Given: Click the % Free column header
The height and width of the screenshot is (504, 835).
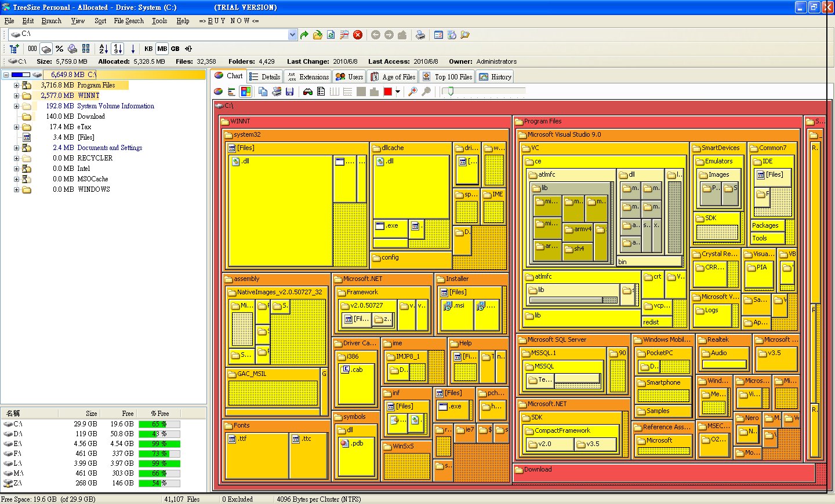Looking at the screenshot, I should click(x=159, y=414).
